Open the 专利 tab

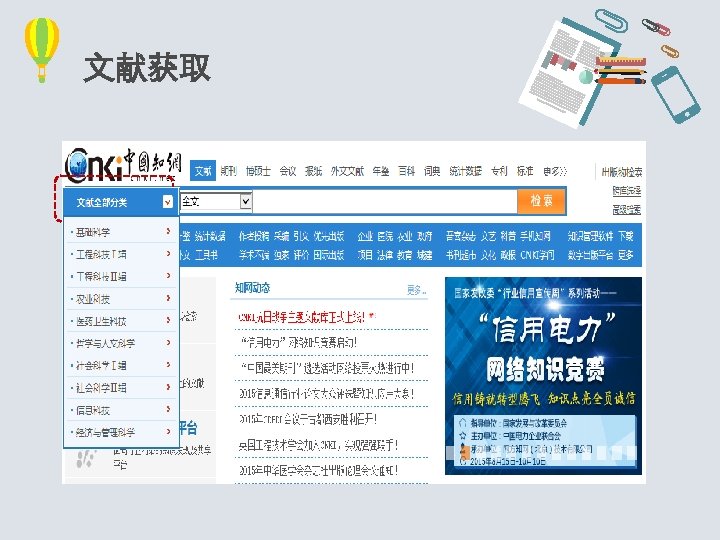click(x=499, y=171)
